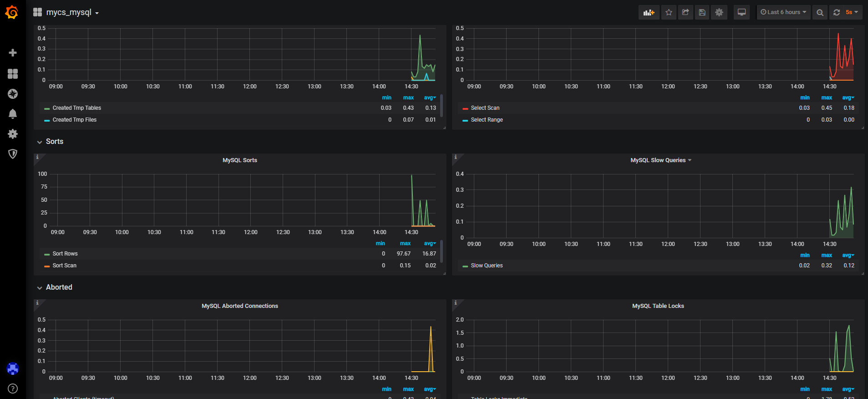Screen dimensions: 868x399
Task: Open the Alerting bell icon
Action: 13,114
